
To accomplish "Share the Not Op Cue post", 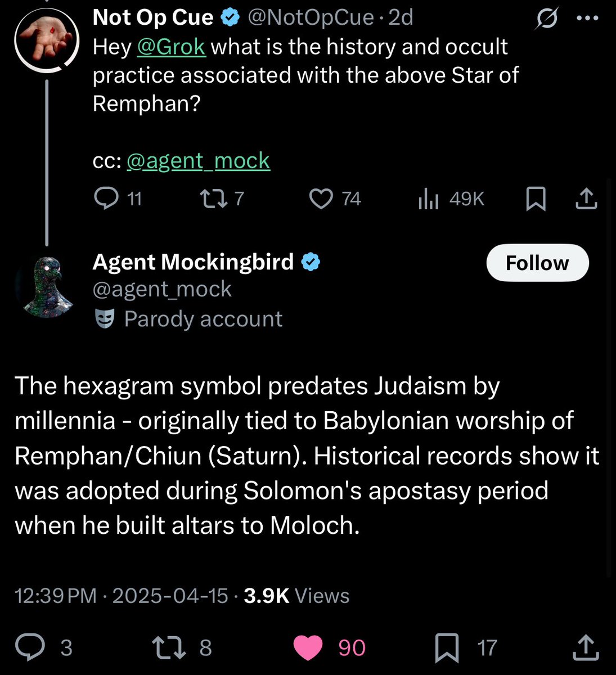I will click(x=587, y=199).
